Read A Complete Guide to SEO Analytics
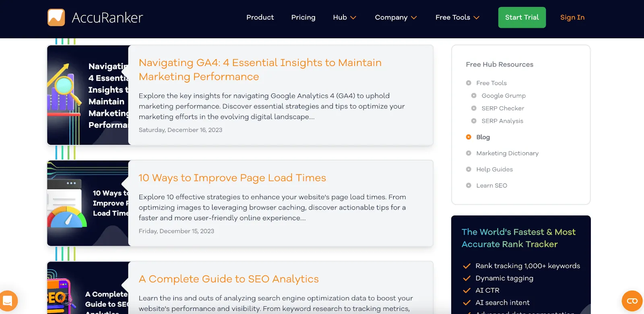The image size is (644, 314). coord(229,279)
